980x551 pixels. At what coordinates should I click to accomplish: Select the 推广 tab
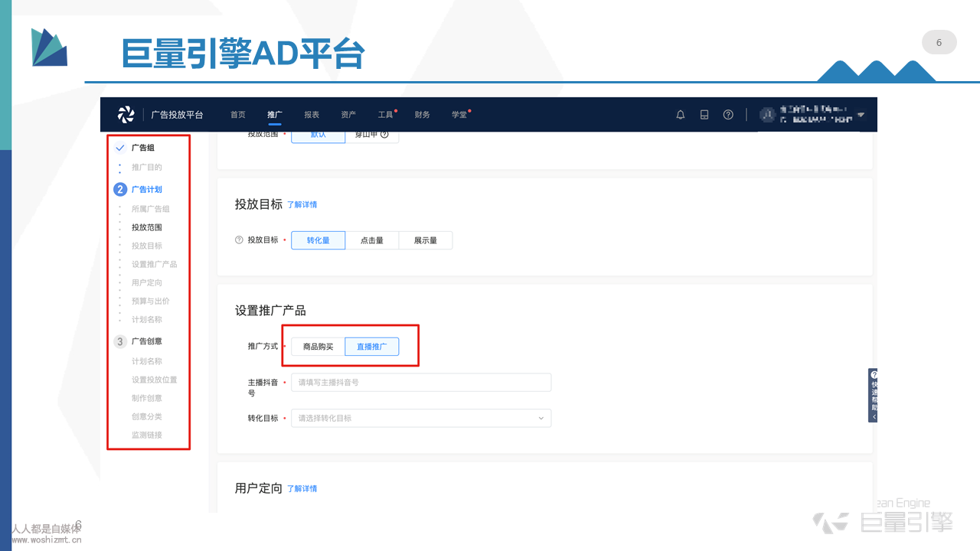point(275,115)
